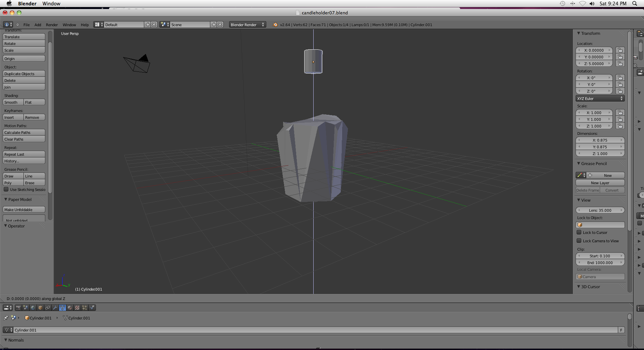Delete the Default screen layout

154,24
